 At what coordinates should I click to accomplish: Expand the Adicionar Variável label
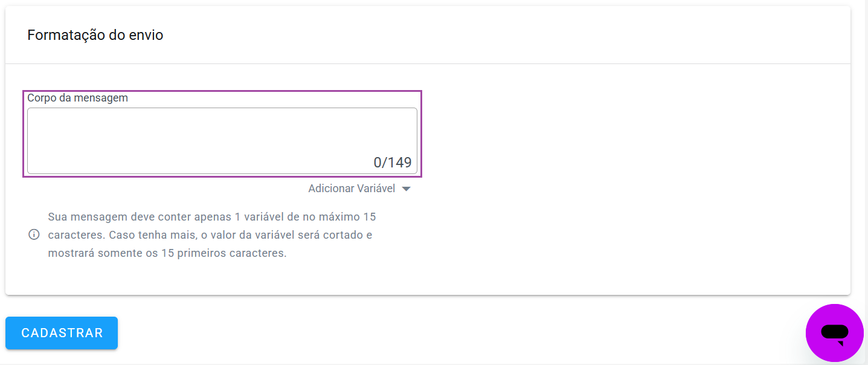[x=352, y=189]
